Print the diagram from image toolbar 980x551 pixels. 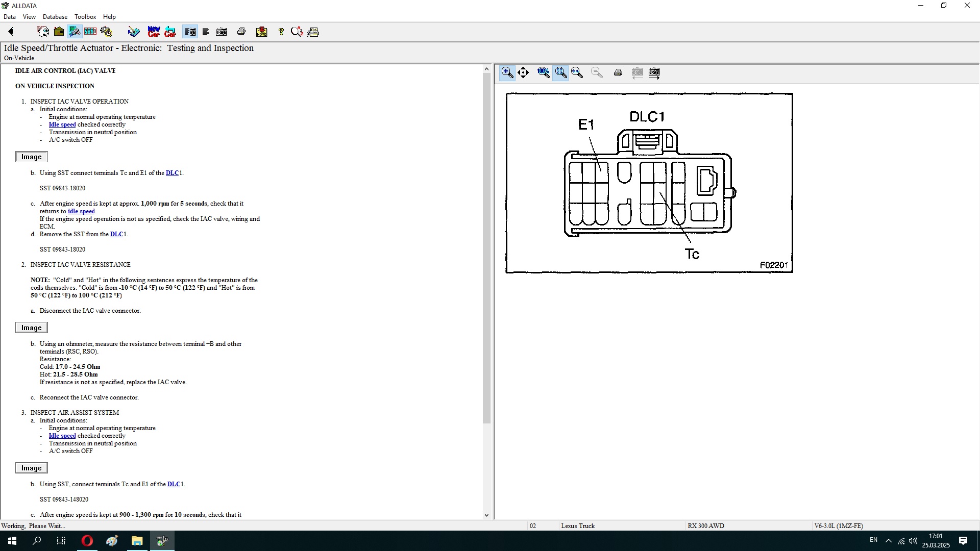coord(618,72)
